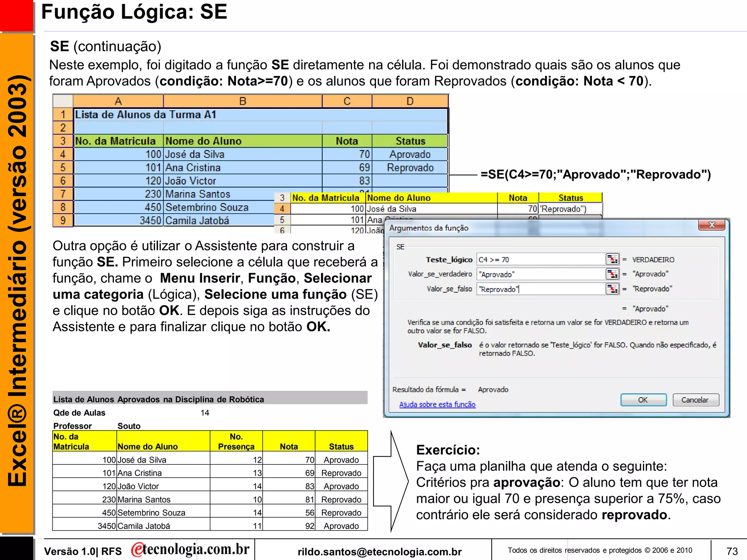Click presence value 11 for Camila Jatobá
This screenshot has width=747, height=560.
[236, 526]
